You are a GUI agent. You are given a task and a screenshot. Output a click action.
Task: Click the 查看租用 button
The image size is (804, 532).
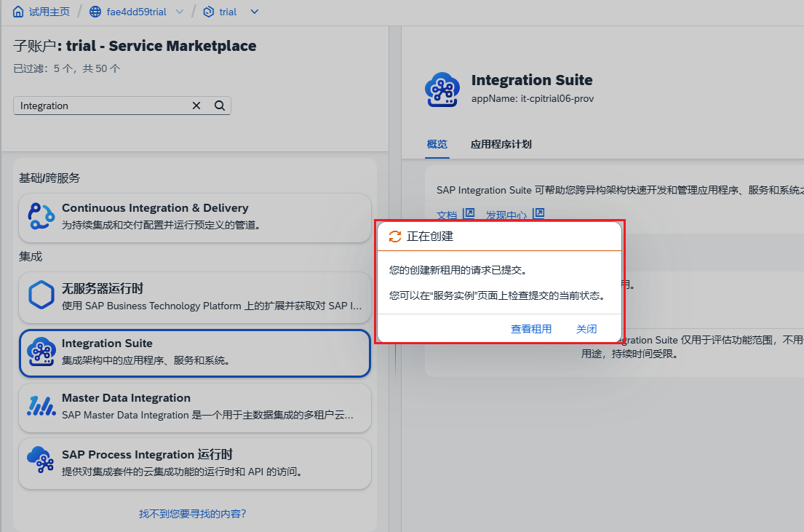(532, 328)
